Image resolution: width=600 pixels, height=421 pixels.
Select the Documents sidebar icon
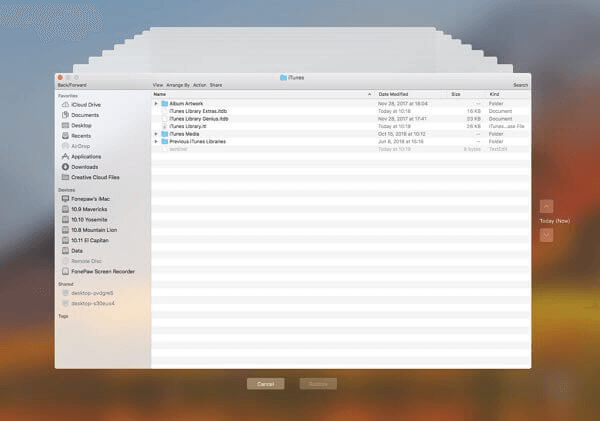click(x=65, y=115)
